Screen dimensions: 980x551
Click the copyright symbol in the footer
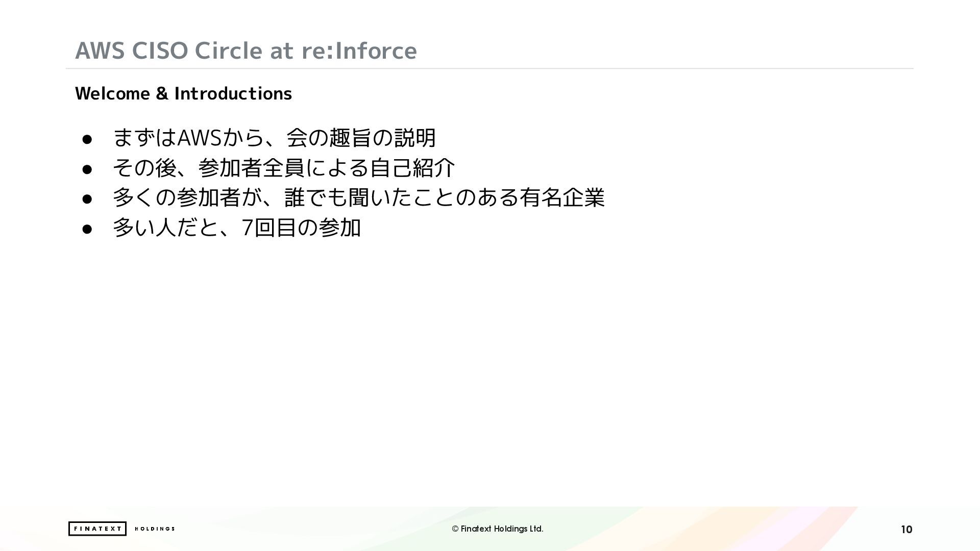455,529
